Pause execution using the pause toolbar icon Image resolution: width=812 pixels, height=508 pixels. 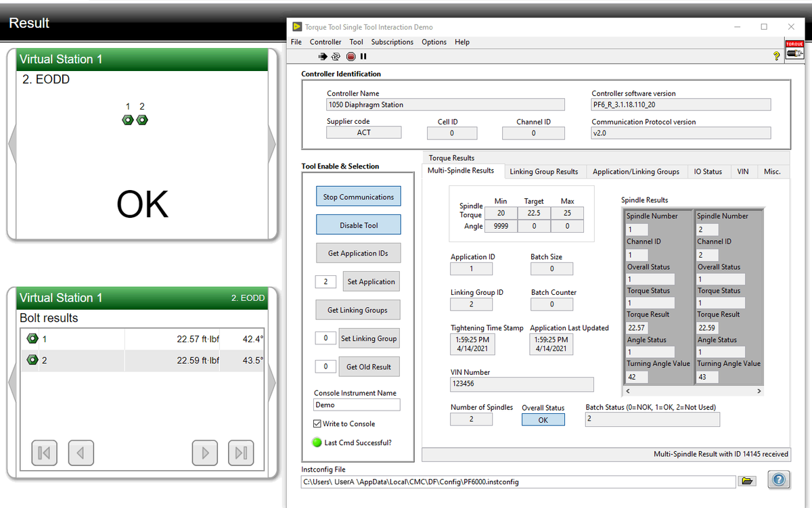coord(363,56)
